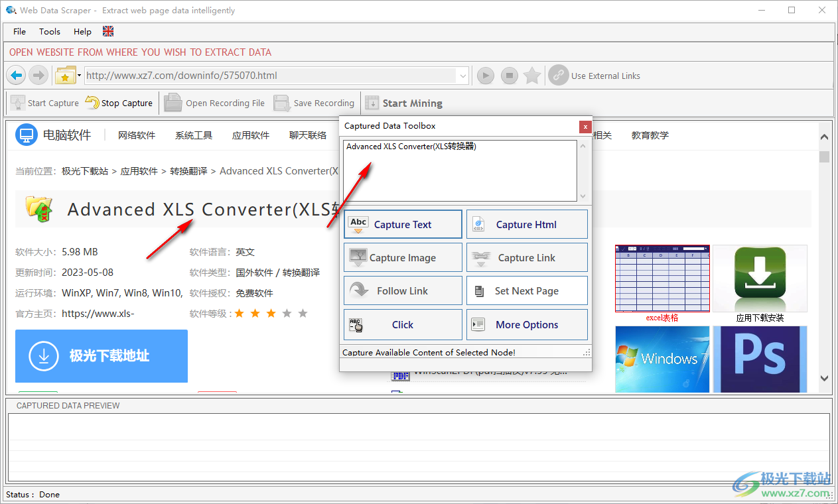Open the 教育教学 category tab
838x504 pixels.
coord(650,135)
